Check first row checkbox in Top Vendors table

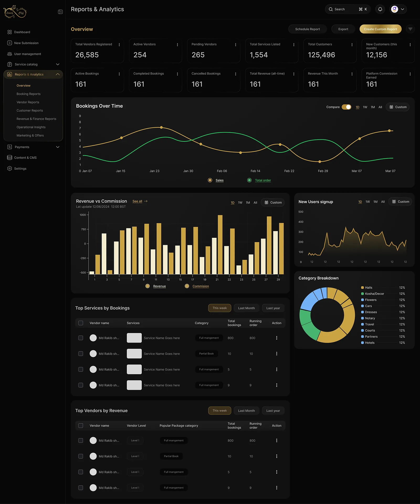point(81,440)
